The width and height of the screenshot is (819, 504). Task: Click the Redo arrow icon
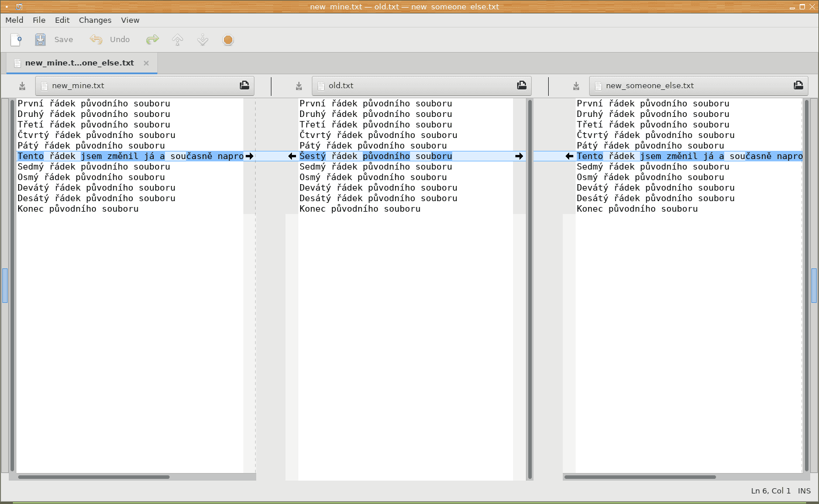152,40
